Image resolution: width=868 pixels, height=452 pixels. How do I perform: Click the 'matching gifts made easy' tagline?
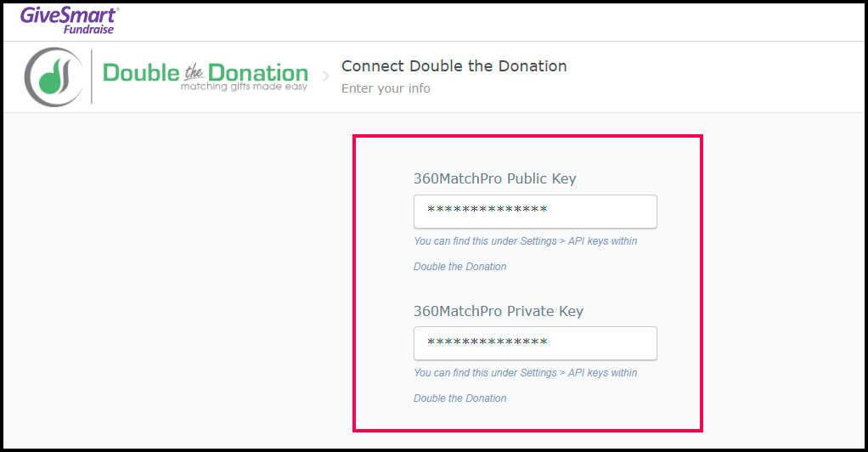click(244, 87)
